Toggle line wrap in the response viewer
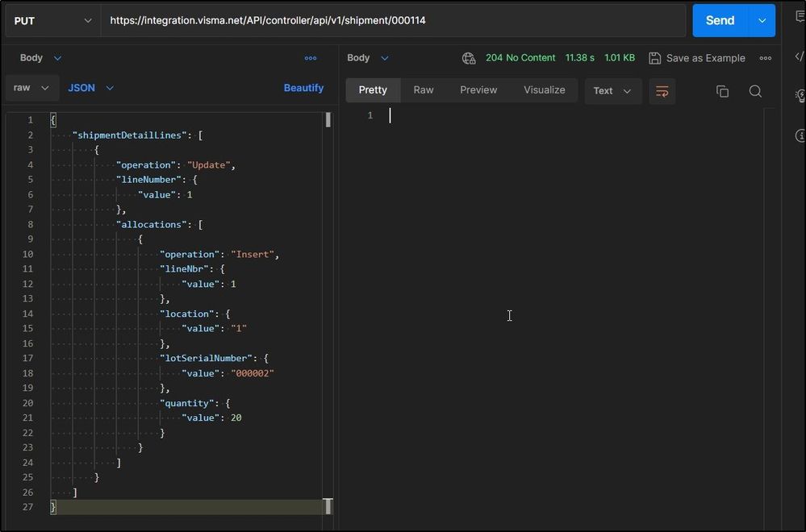This screenshot has height=532, width=806. [662, 91]
